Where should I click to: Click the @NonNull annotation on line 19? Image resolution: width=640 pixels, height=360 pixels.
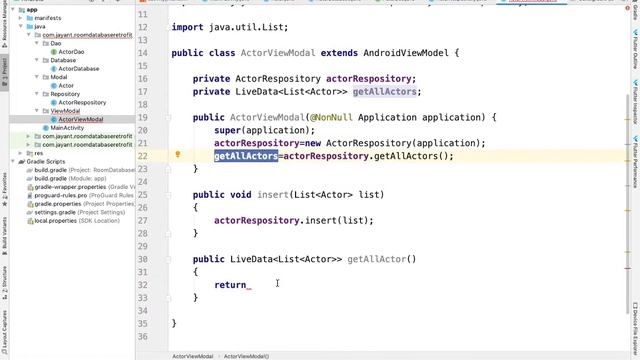(331, 118)
